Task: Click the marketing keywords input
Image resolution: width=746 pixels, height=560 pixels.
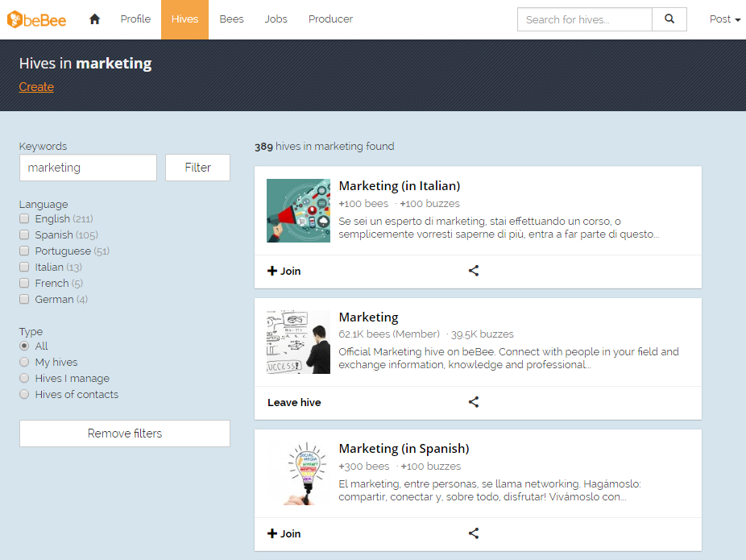Action: (88, 168)
